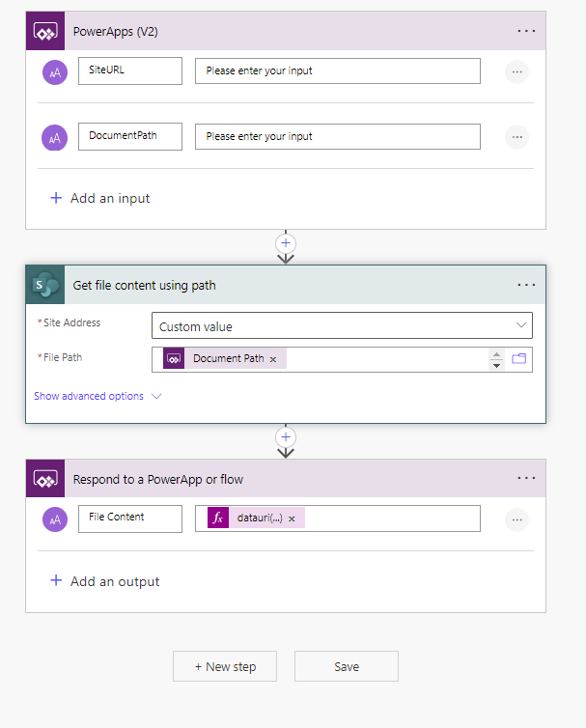Insert step after the PowerApps trigger
This screenshot has width=586, height=728.
[286, 243]
